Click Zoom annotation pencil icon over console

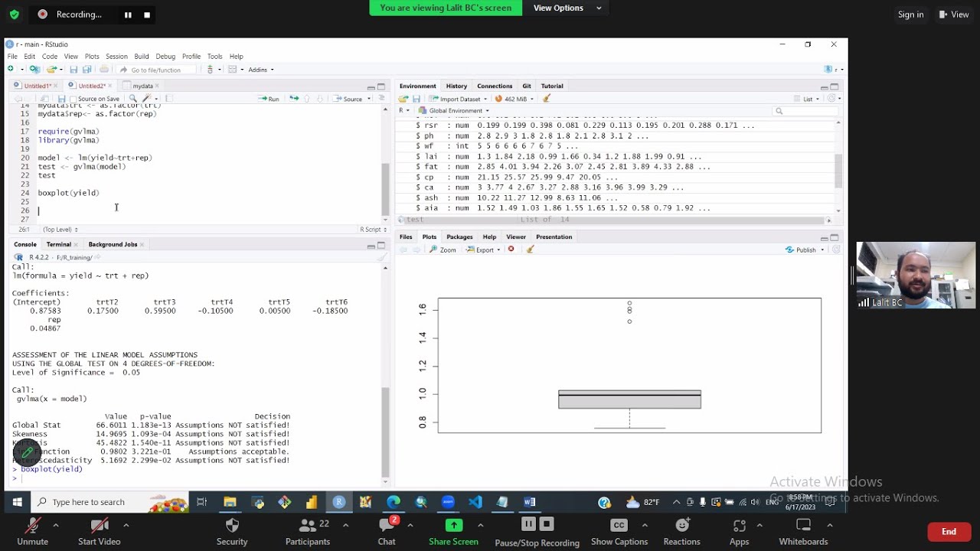[x=27, y=454]
